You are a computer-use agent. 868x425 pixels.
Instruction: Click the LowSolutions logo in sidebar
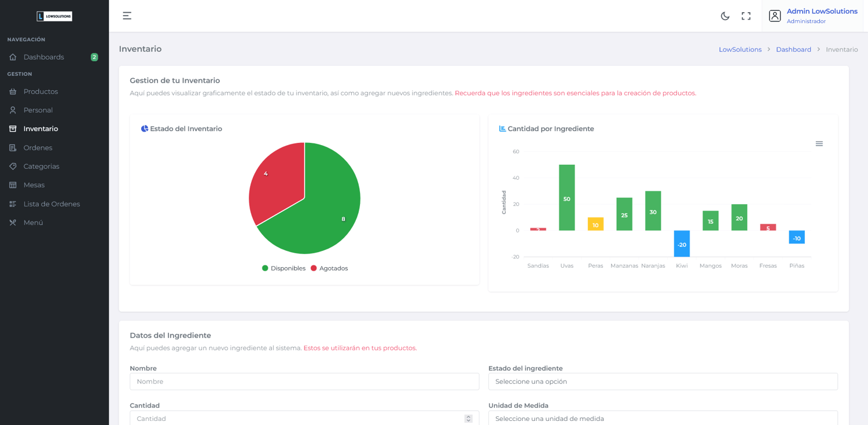coord(54,16)
